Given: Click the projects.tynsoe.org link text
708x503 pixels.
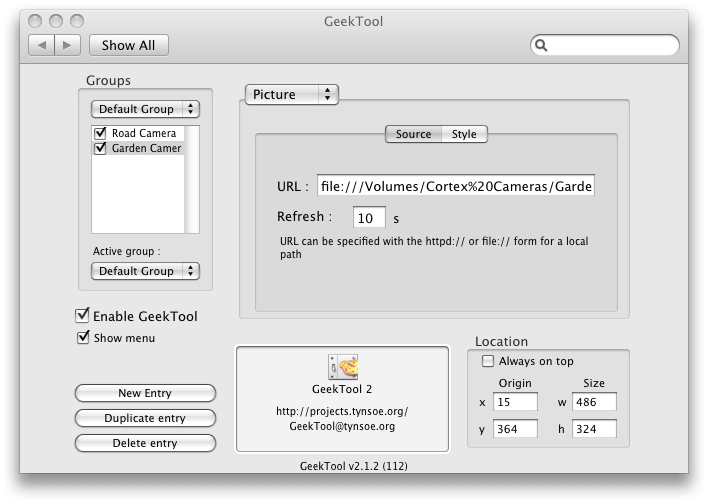Looking at the screenshot, I should point(342,411).
